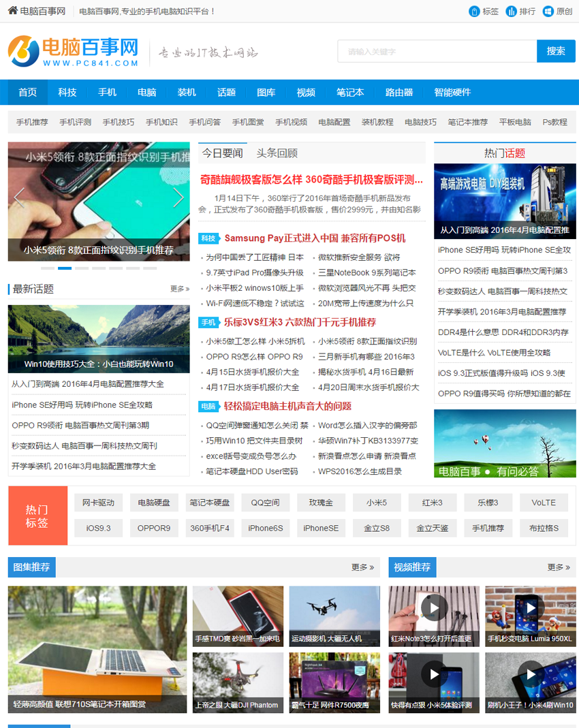Viewport: 579px width, 728px height.
Task: Click the blue 搜索 button
Action: coord(556,51)
